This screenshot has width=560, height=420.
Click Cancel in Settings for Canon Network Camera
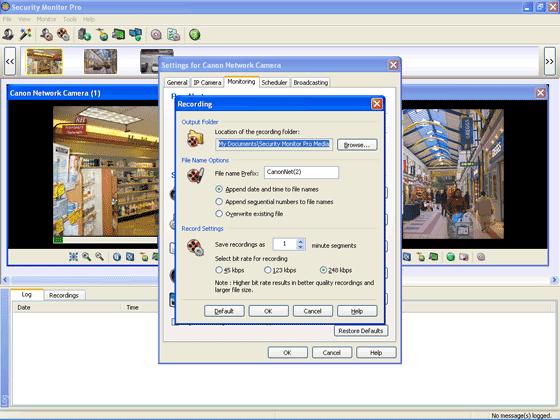332,352
